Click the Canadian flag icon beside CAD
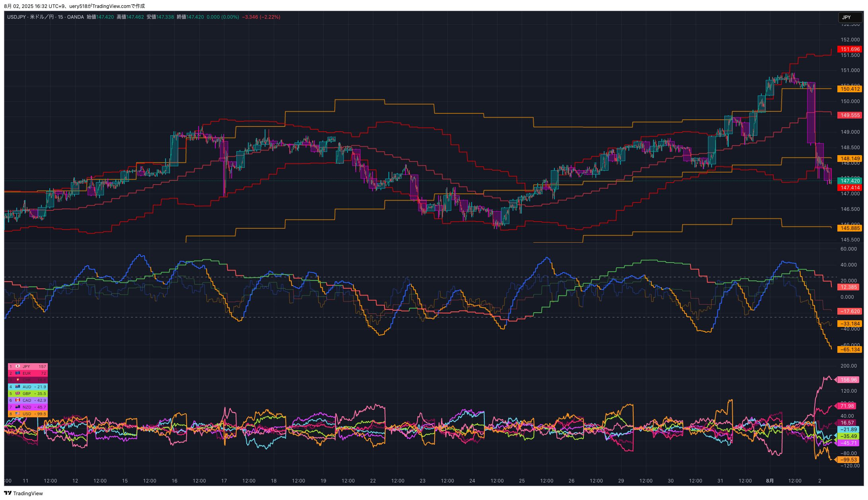 pyautogui.click(x=18, y=400)
